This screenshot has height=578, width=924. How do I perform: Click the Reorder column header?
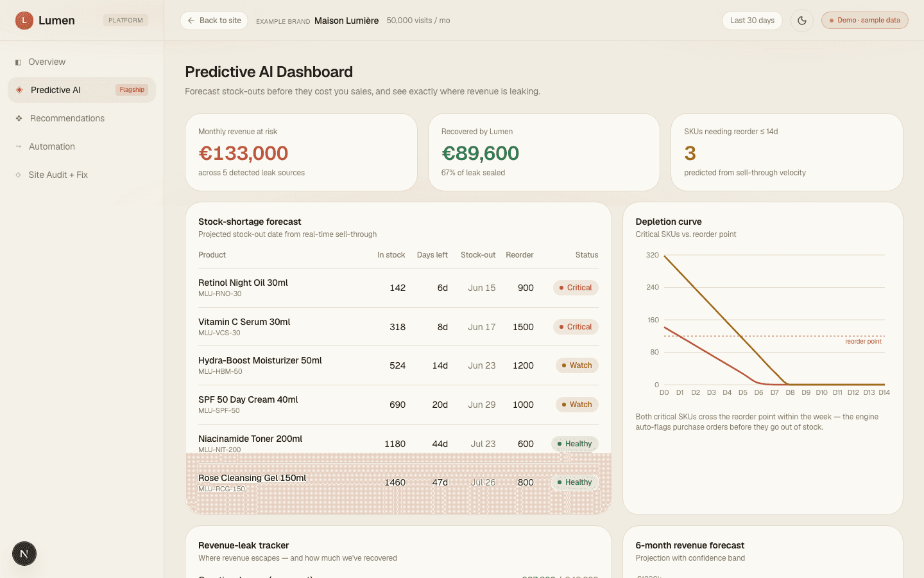pyautogui.click(x=520, y=255)
